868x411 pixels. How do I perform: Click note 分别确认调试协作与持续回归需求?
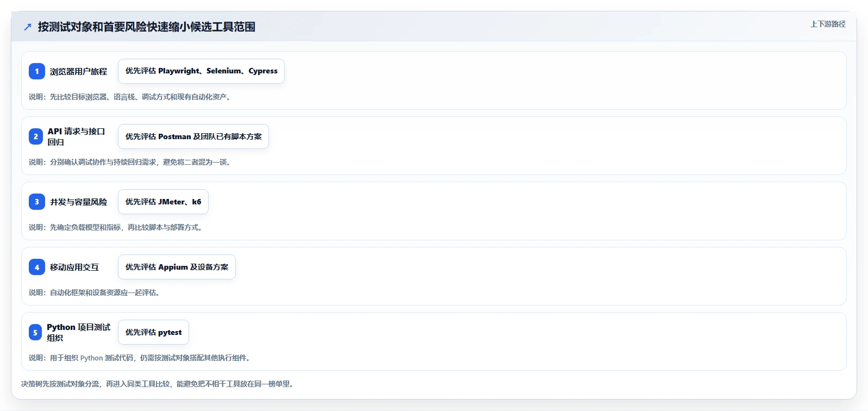pos(130,162)
